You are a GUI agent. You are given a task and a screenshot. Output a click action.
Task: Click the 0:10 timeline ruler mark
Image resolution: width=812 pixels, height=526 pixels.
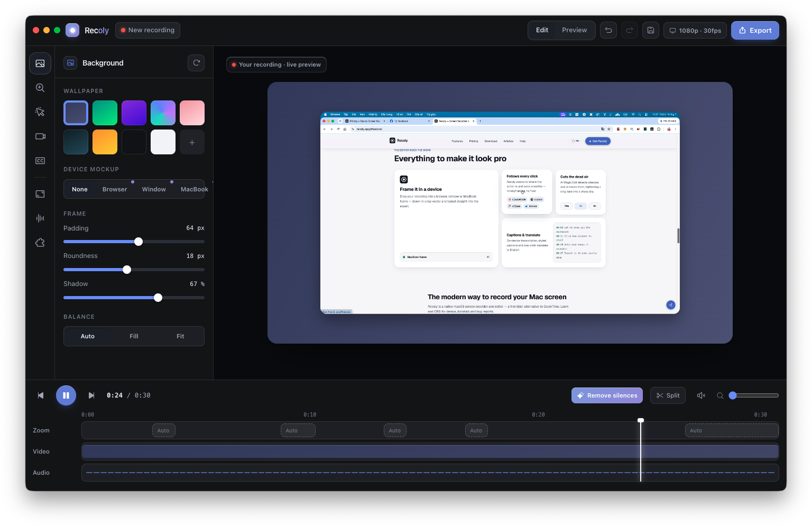tap(310, 415)
